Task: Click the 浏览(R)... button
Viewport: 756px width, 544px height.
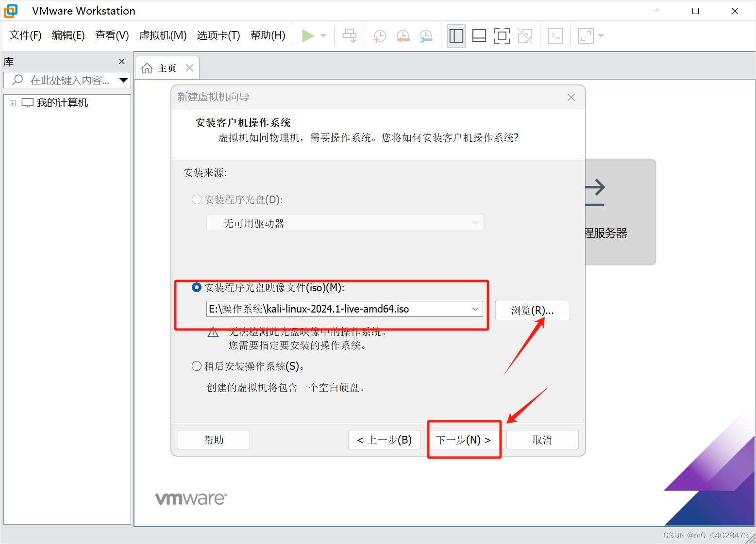Action: point(532,310)
